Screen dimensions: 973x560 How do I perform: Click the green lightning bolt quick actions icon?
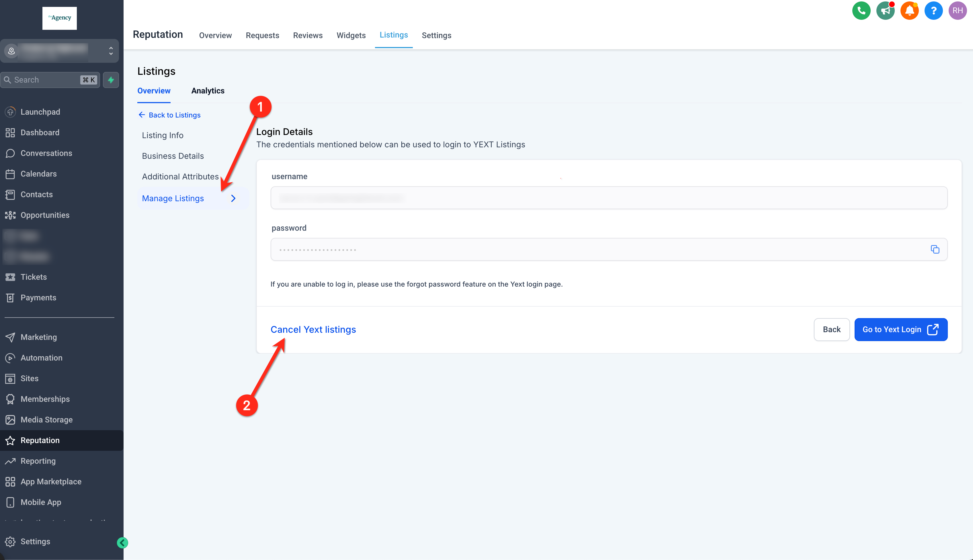coord(111,80)
